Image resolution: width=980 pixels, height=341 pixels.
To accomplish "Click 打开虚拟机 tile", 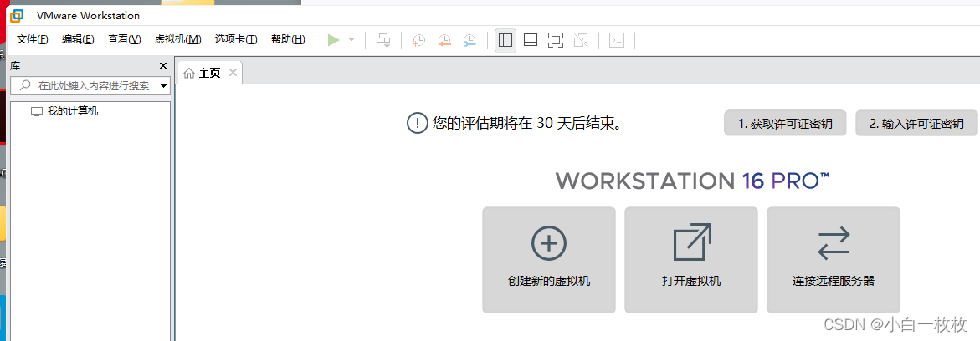I will [691, 260].
